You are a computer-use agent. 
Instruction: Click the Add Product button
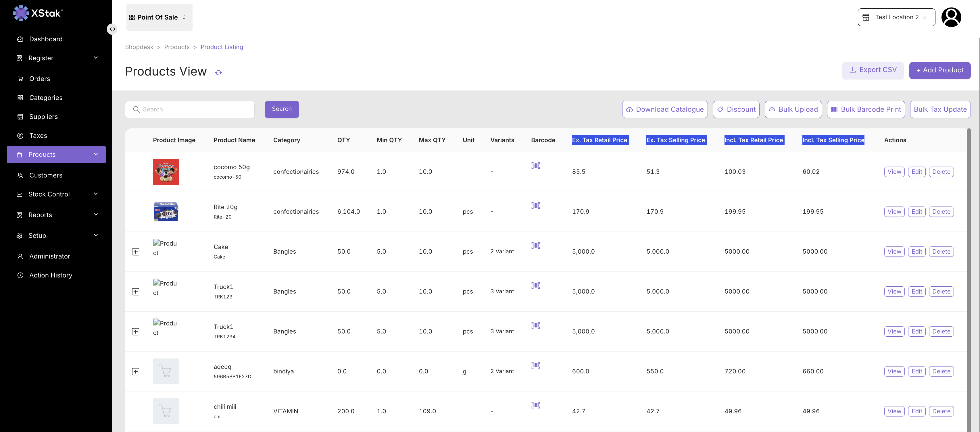point(939,70)
